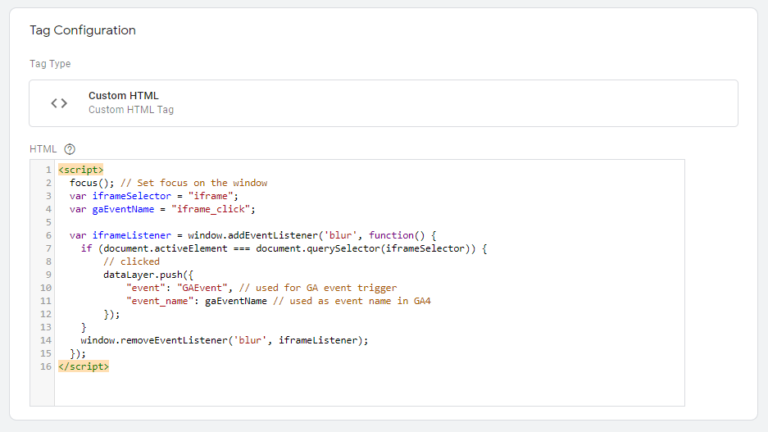Viewport: 768px width, 432px height.
Task: Click the blank editor area beneath line 16
Action: click(x=369, y=389)
